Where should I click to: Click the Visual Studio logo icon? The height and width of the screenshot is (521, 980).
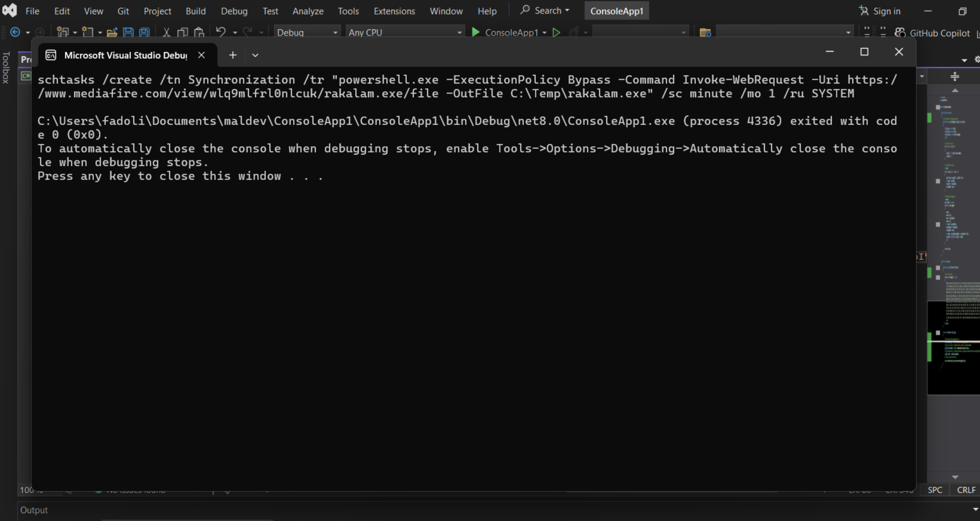(10, 10)
